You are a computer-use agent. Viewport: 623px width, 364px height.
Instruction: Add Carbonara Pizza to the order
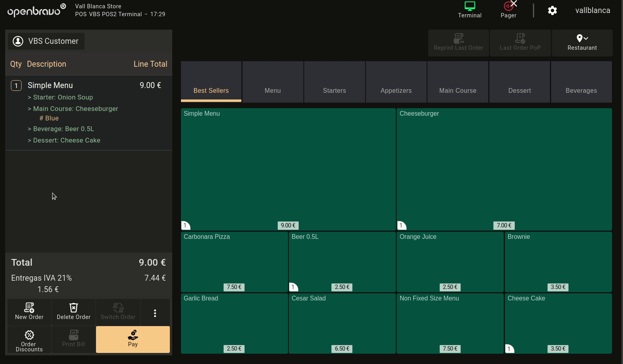234,261
